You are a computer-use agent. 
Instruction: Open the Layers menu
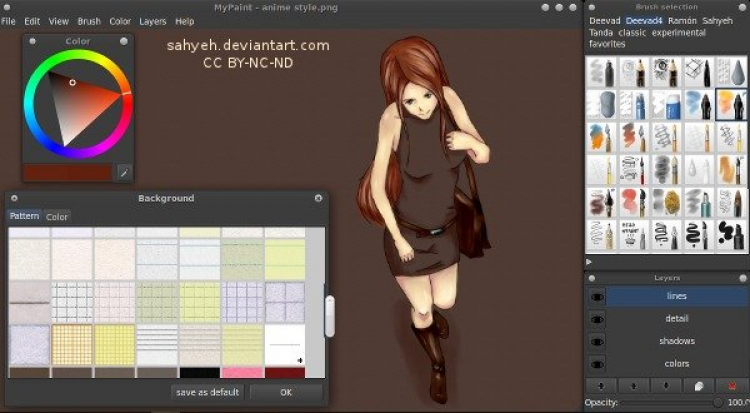point(153,22)
